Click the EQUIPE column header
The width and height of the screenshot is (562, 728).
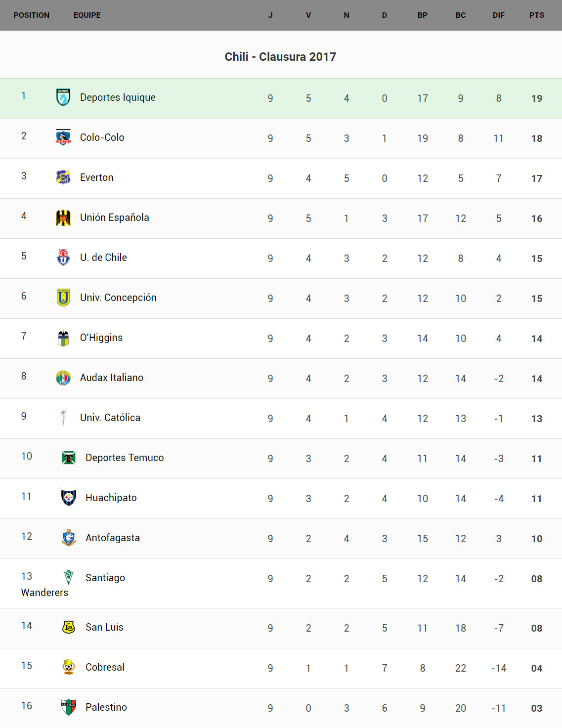tap(87, 15)
